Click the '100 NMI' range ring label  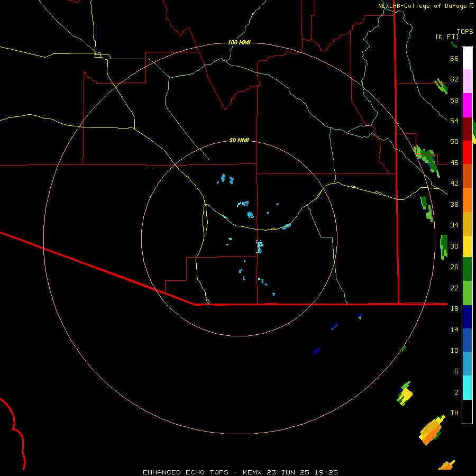pyautogui.click(x=239, y=42)
